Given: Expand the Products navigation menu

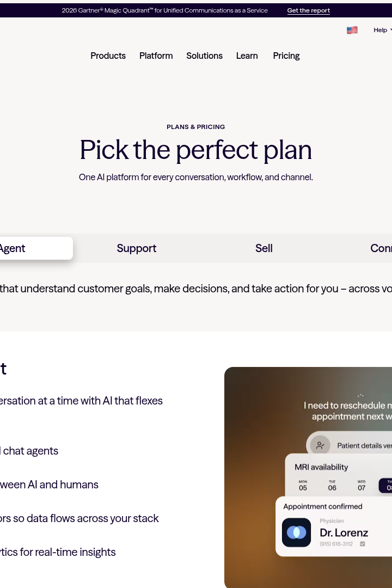Looking at the screenshot, I should pyautogui.click(x=108, y=56).
